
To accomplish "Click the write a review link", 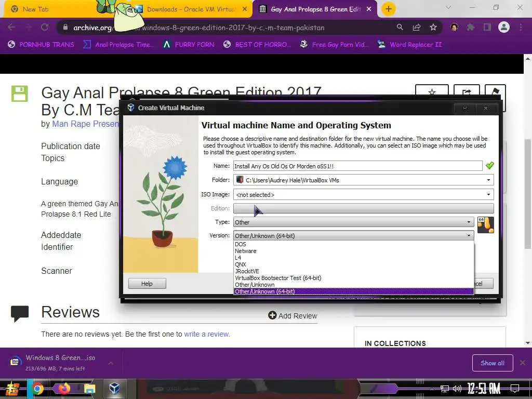I will coord(207,334).
